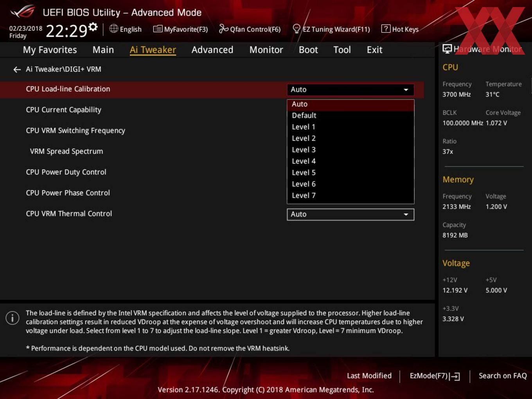The image size is (532, 399).
Task: Click the Hardware Monitor icon
Action: tap(447, 49)
